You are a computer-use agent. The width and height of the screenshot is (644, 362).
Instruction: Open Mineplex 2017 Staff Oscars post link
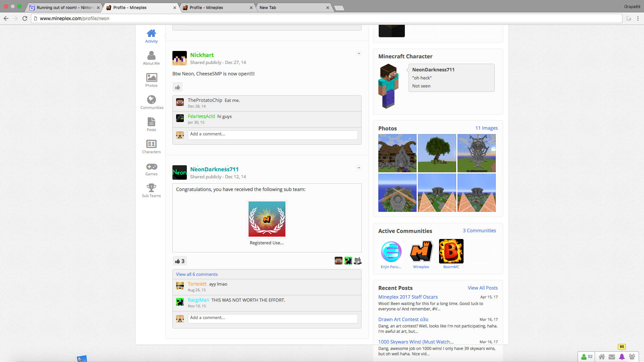[408, 297]
